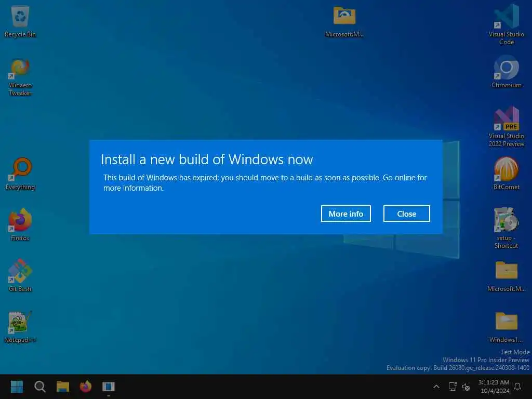The width and height of the screenshot is (532, 399).
Task: Select the Notepad++ desktop shortcut
Action: tap(20, 326)
